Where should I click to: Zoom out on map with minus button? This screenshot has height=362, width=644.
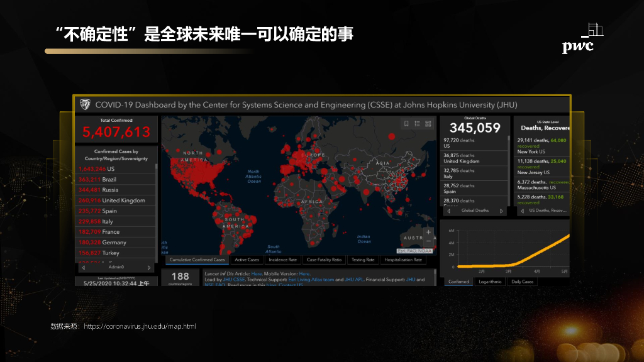tap(428, 241)
